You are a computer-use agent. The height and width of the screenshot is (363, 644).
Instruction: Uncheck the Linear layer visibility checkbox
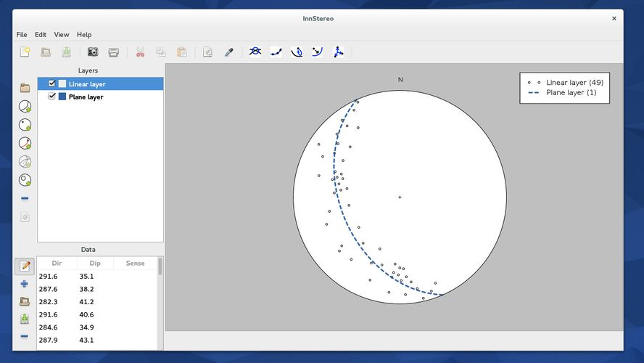point(51,83)
